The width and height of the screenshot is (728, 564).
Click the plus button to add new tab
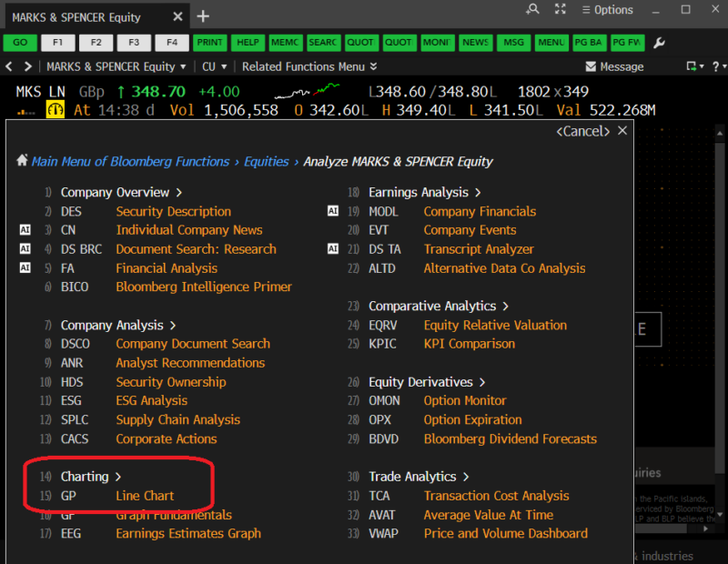point(202,15)
